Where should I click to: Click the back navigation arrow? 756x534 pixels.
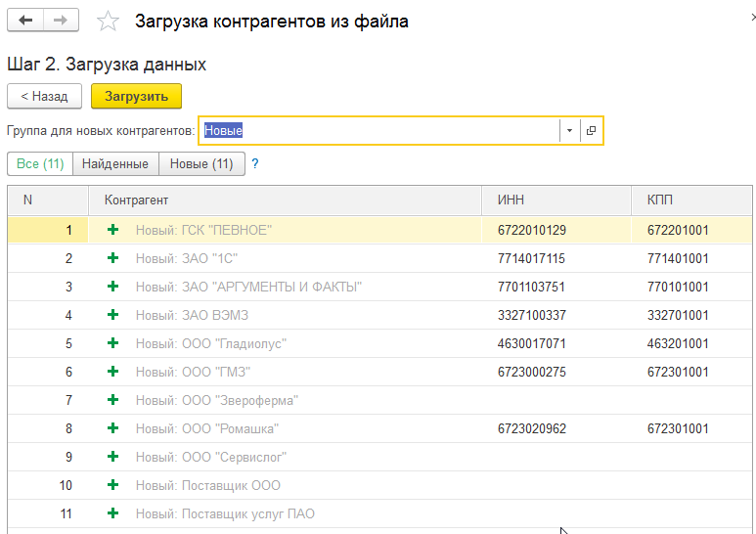tap(26, 21)
